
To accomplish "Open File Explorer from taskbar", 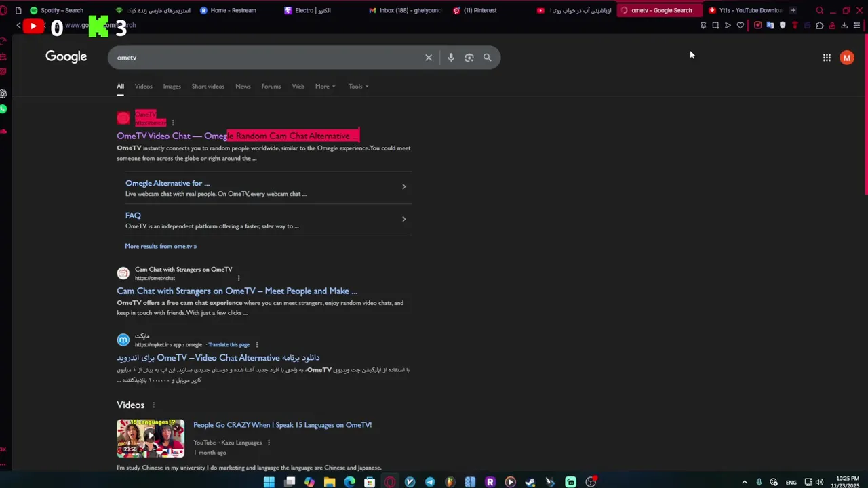I will (330, 482).
